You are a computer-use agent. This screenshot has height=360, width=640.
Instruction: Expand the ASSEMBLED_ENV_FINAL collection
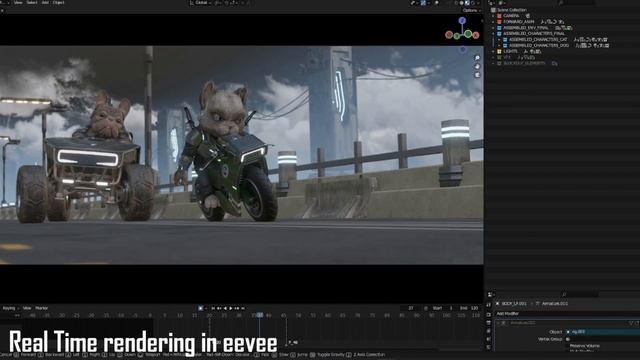point(493,28)
